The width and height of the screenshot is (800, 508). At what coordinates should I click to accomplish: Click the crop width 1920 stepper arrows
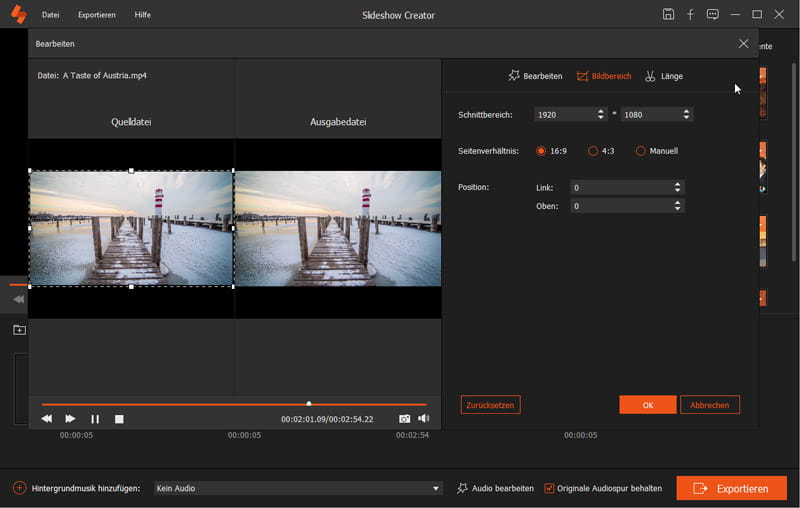[x=601, y=115]
